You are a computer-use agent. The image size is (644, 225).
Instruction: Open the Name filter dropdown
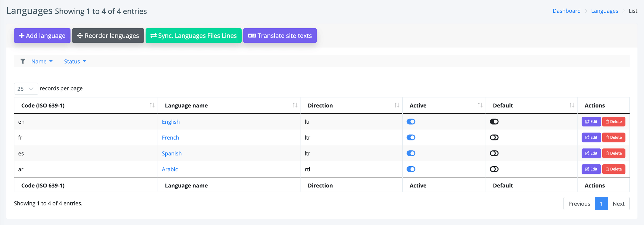coord(42,61)
